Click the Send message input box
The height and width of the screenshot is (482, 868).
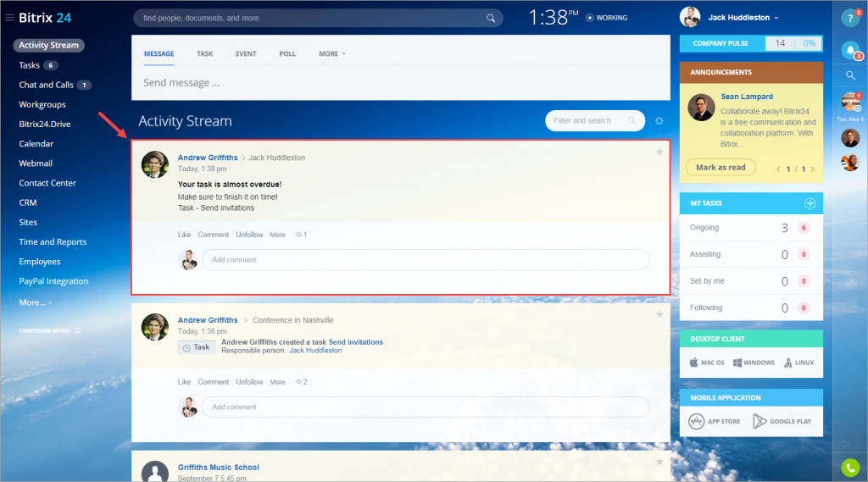401,83
